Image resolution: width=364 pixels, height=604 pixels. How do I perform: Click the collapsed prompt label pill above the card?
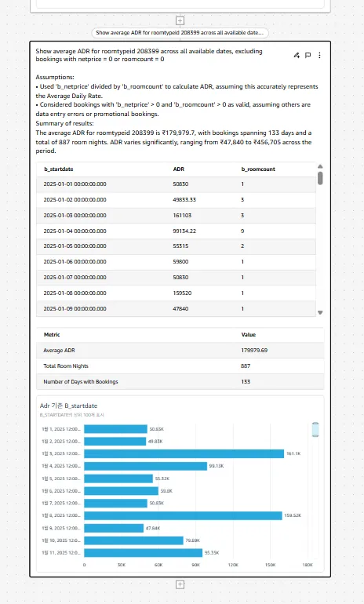click(180, 33)
